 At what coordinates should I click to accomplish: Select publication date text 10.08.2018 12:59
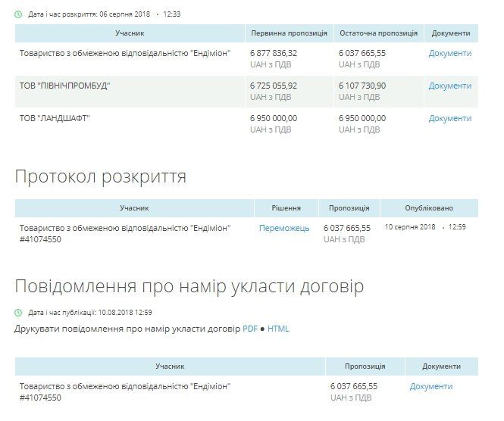(x=125, y=313)
